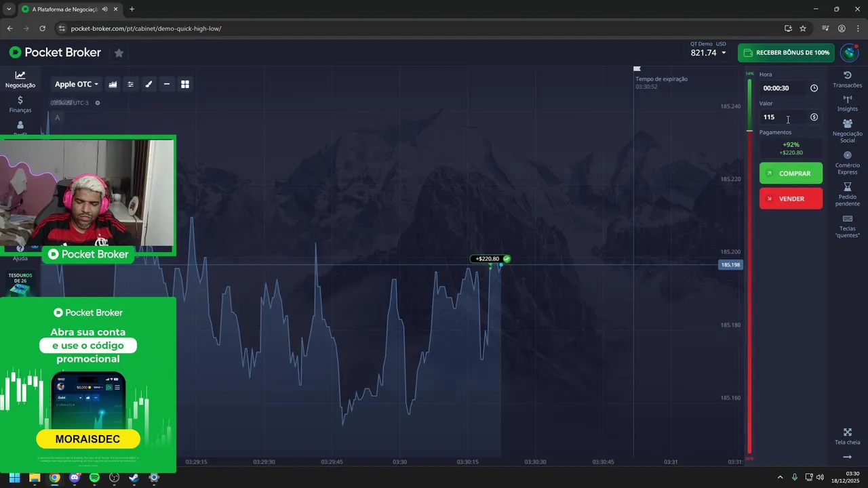This screenshot has width=868, height=488.
Task: Click the Tempo de expiração label
Action: 661,79
